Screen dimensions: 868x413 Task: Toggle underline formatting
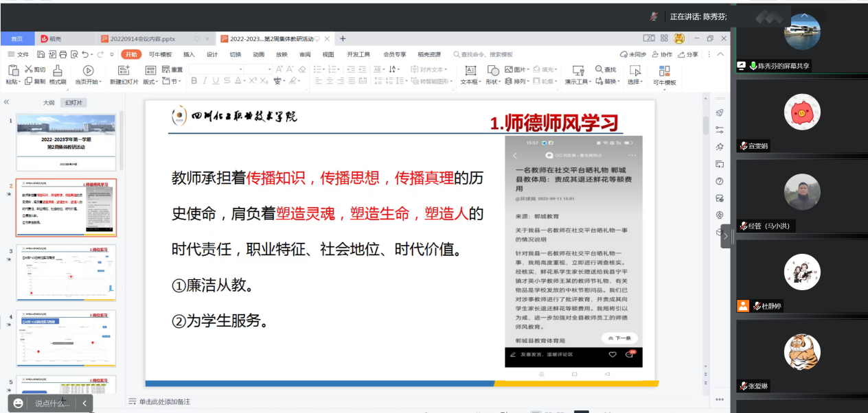(216, 81)
